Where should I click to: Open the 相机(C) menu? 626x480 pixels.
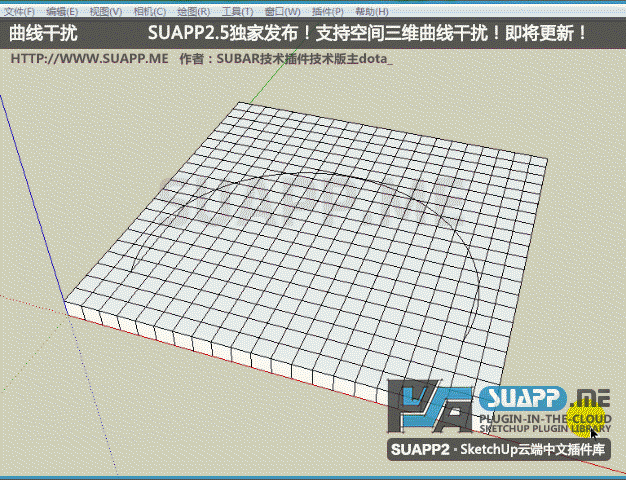pos(149,12)
